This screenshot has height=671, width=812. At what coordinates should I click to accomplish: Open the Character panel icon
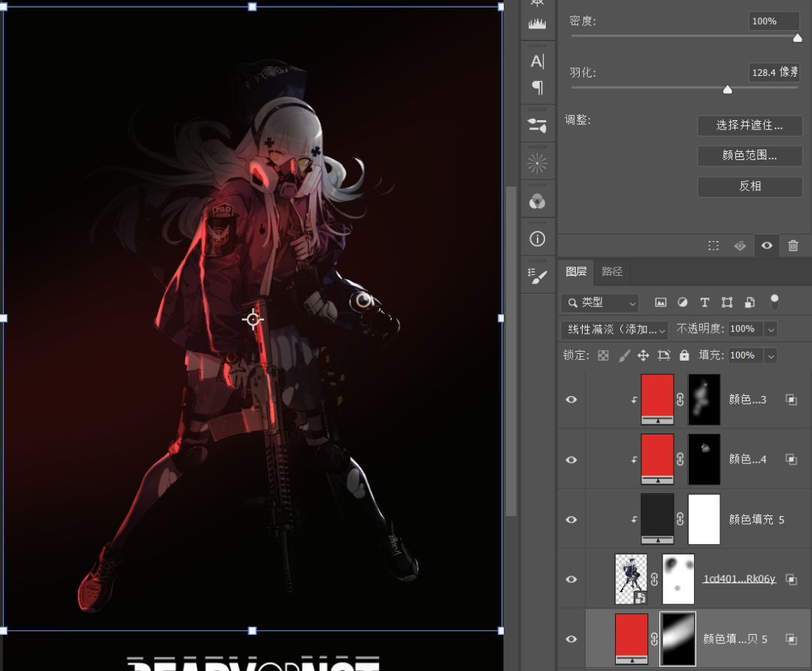[538, 62]
